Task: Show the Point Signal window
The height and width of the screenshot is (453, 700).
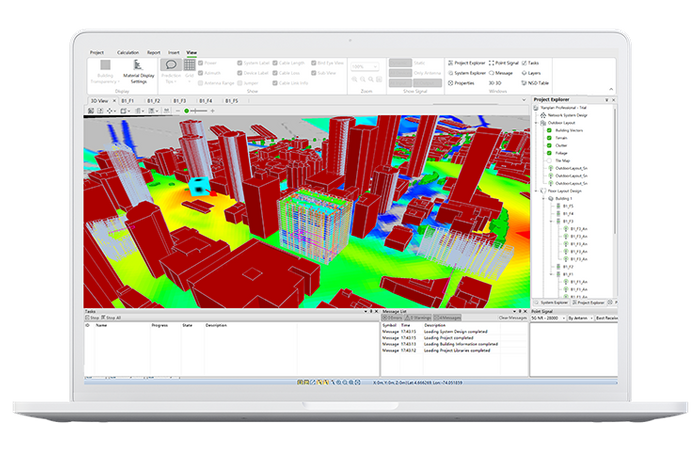Action: click(492, 62)
